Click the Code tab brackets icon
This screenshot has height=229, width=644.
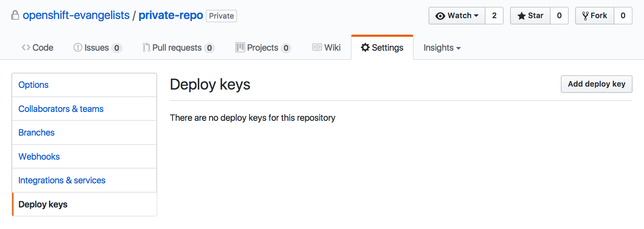click(x=26, y=48)
